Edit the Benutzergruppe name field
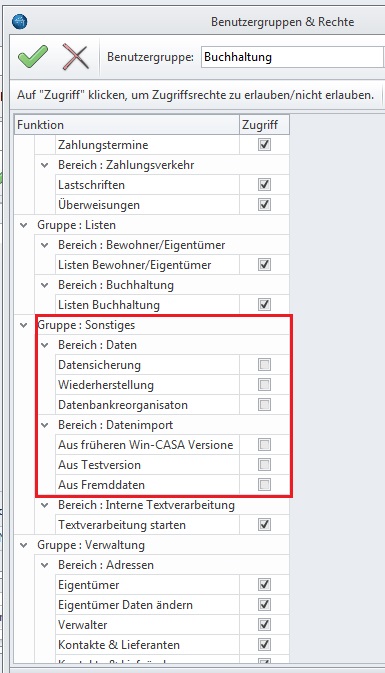Screen dimensions: 385x673 292,57
